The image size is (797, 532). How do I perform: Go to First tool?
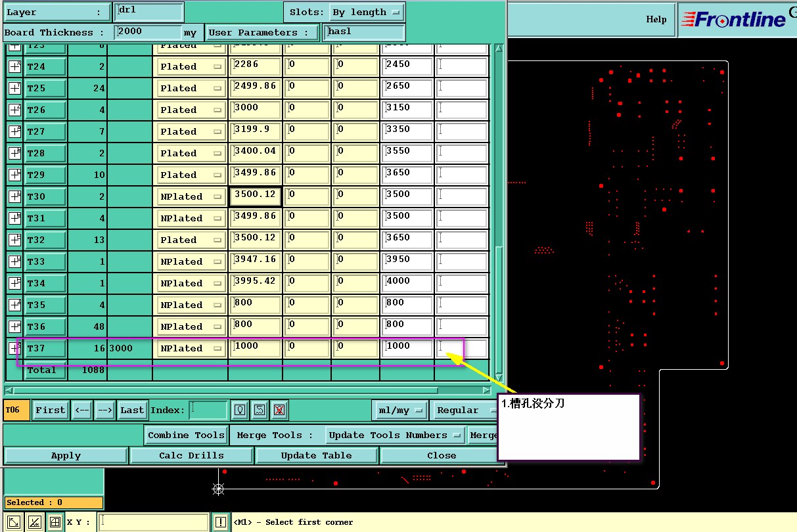(x=51, y=410)
